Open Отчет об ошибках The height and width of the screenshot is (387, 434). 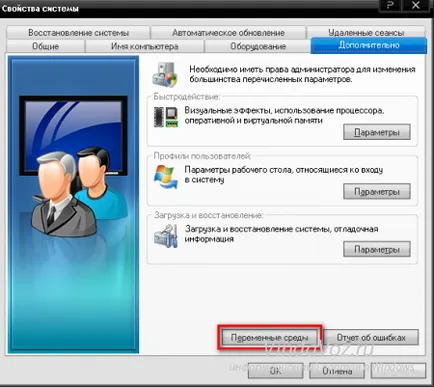[x=371, y=337]
